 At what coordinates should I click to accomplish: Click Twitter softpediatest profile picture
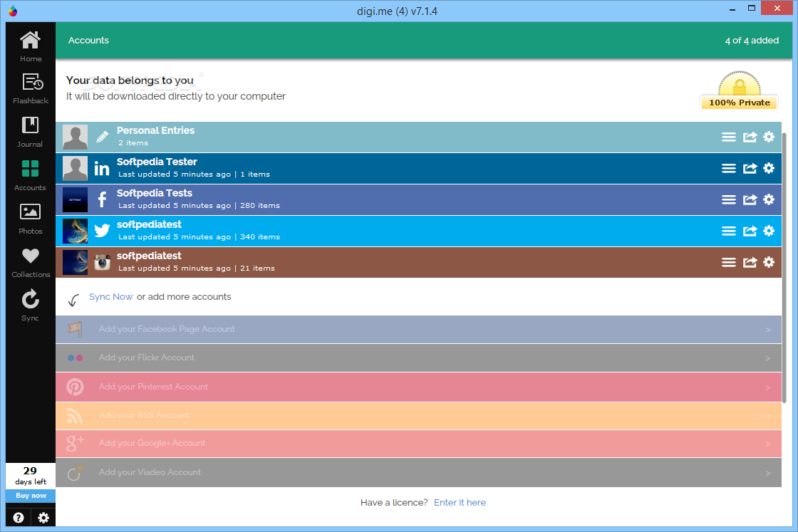76,231
